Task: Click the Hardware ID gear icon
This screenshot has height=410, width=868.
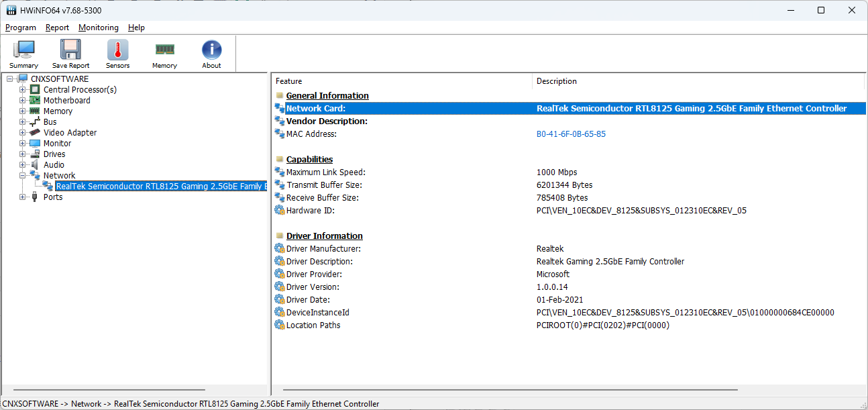Action: coord(280,210)
